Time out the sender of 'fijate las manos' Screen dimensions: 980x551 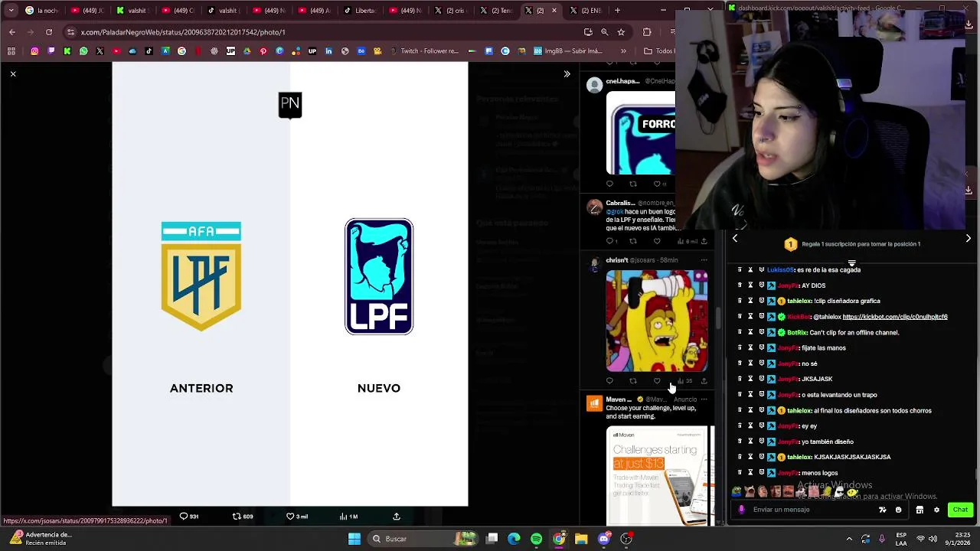[x=750, y=347]
